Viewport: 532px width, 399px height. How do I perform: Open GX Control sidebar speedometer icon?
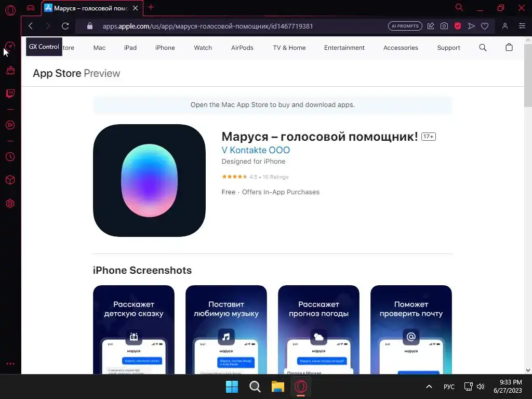(10, 46)
